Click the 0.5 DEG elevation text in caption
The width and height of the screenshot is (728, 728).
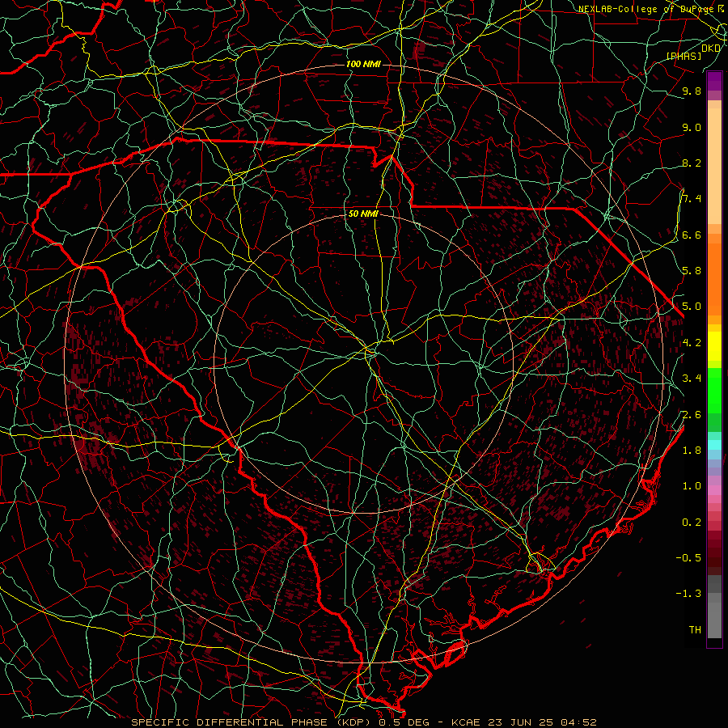pos(406,722)
